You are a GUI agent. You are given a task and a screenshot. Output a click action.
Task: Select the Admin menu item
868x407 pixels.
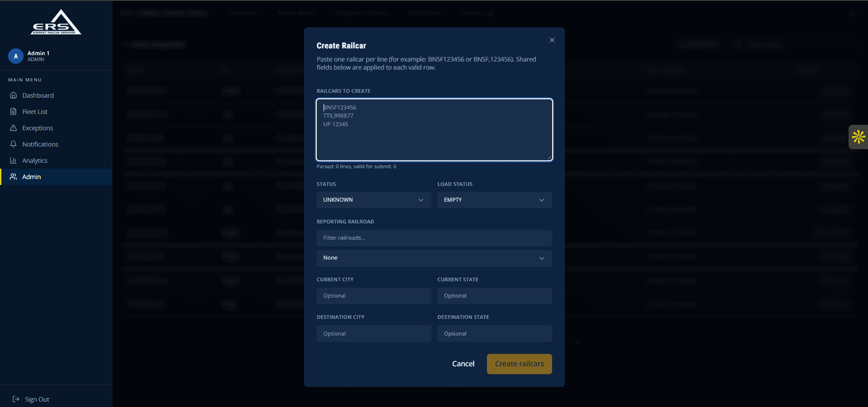(x=56, y=177)
